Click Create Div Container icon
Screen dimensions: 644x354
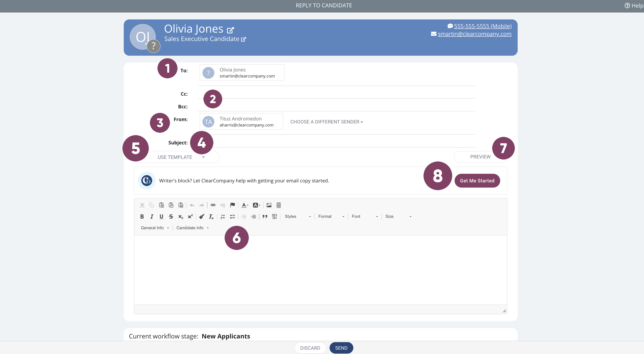pyautogui.click(x=274, y=216)
